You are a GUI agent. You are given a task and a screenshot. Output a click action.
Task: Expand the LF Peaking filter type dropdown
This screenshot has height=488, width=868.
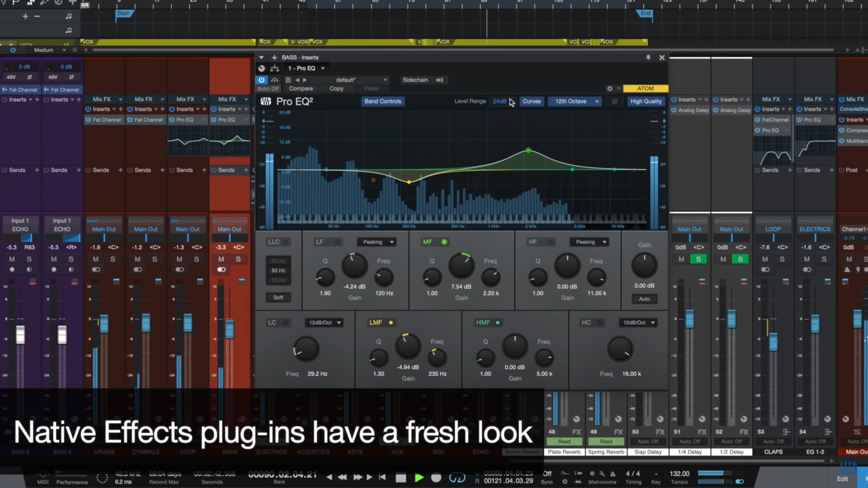(377, 242)
